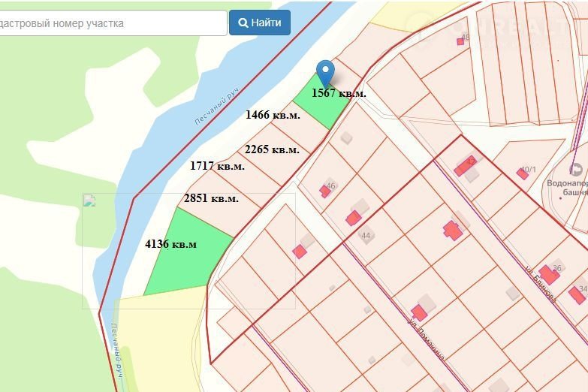Click the broken image icon left of map

click(90, 201)
